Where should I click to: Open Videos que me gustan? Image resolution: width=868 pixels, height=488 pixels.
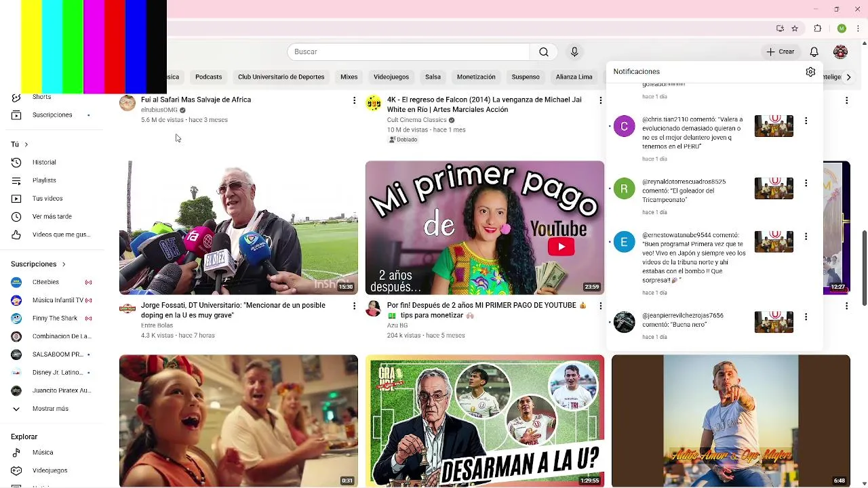[x=52, y=235]
